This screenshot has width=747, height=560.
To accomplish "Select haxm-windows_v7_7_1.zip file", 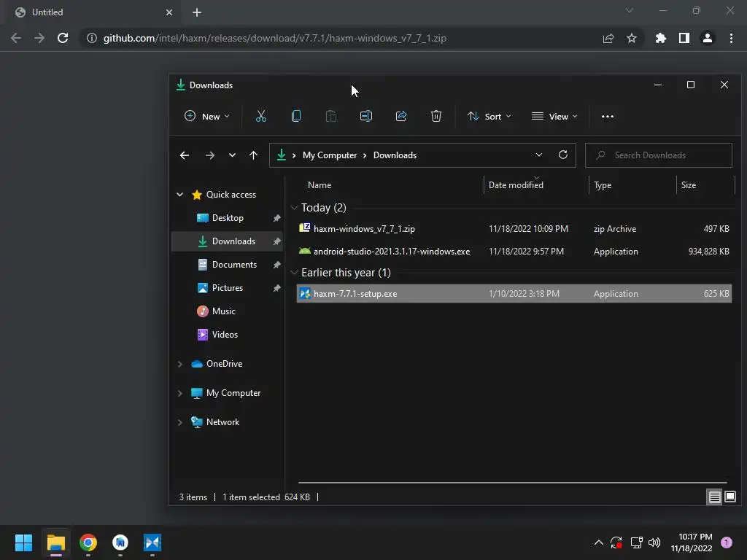I will (x=514, y=228).
